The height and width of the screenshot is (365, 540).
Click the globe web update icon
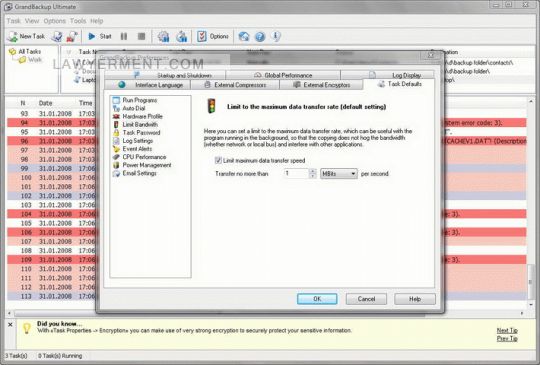[244, 36]
